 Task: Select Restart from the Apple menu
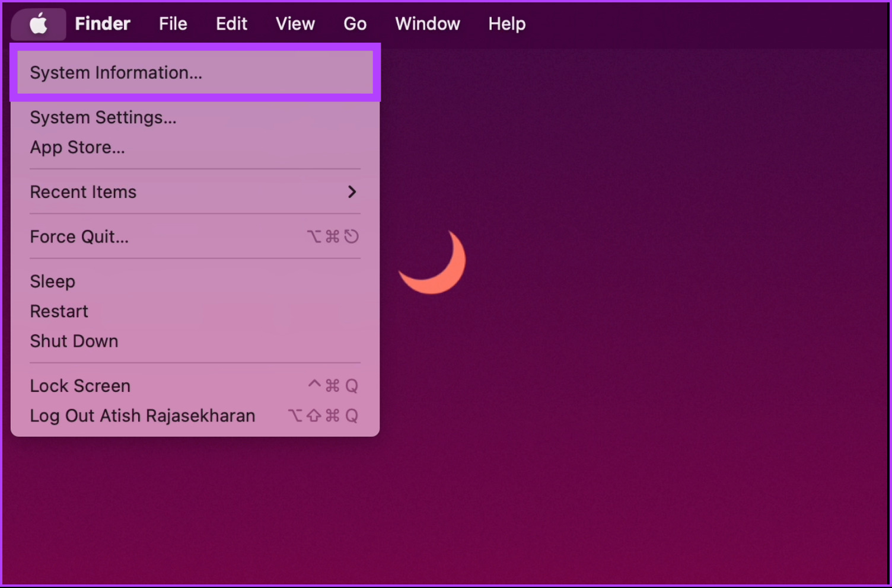59,311
